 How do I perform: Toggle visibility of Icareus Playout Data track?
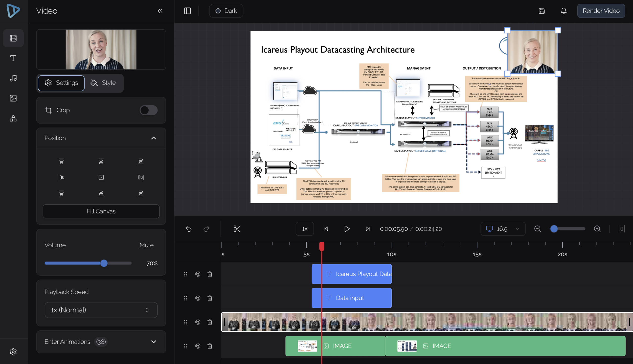pyautogui.click(x=198, y=274)
